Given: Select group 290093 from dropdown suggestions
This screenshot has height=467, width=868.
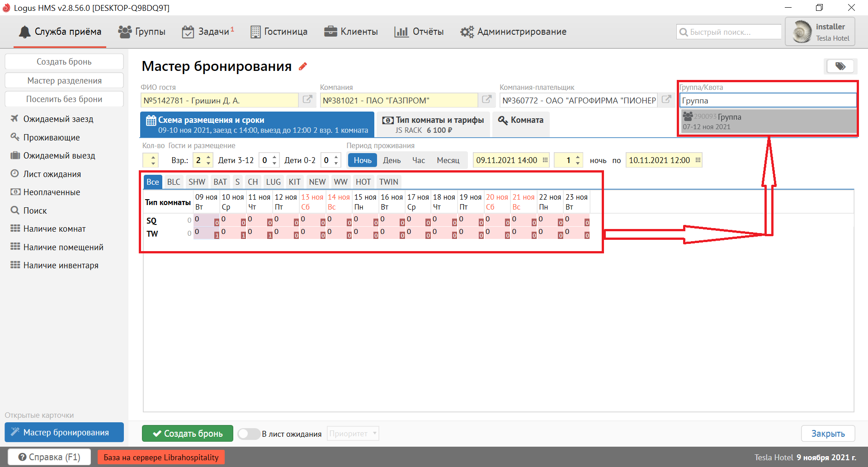Looking at the screenshot, I should coord(768,121).
